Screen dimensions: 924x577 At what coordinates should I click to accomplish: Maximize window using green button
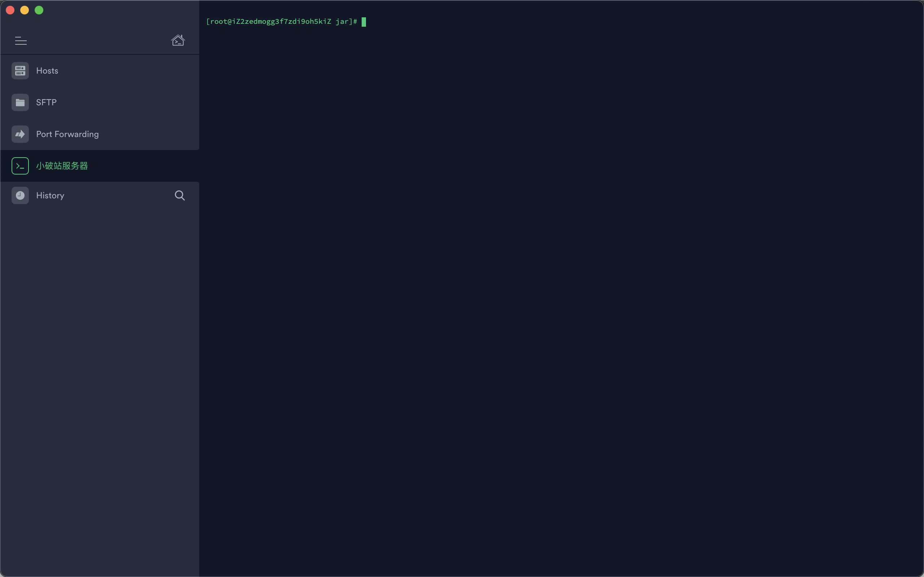pos(39,10)
